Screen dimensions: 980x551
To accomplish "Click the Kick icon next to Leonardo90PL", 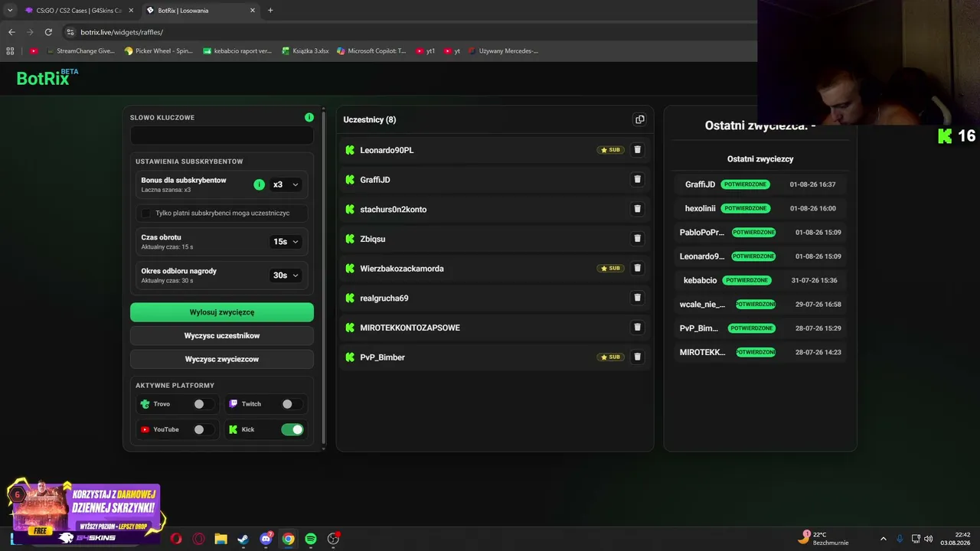I will click(350, 150).
